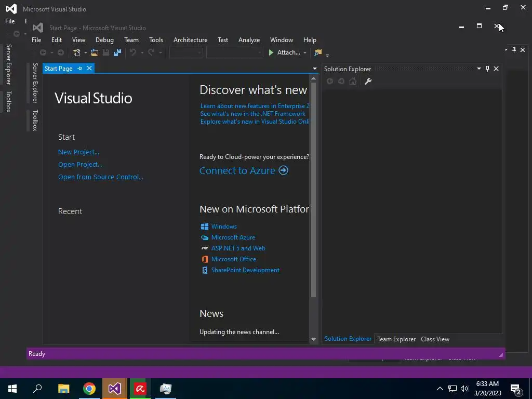Click the Solution Explorer Back icon

point(330,81)
